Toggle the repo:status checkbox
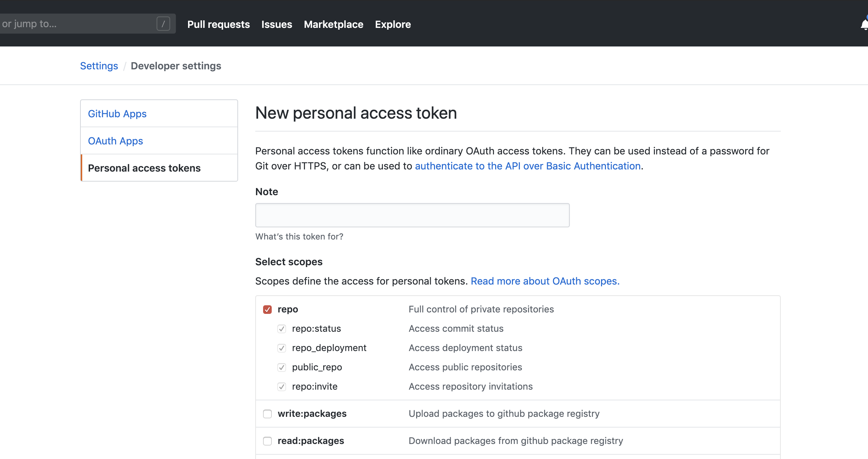The image size is (868, 459). coord(282,329)
